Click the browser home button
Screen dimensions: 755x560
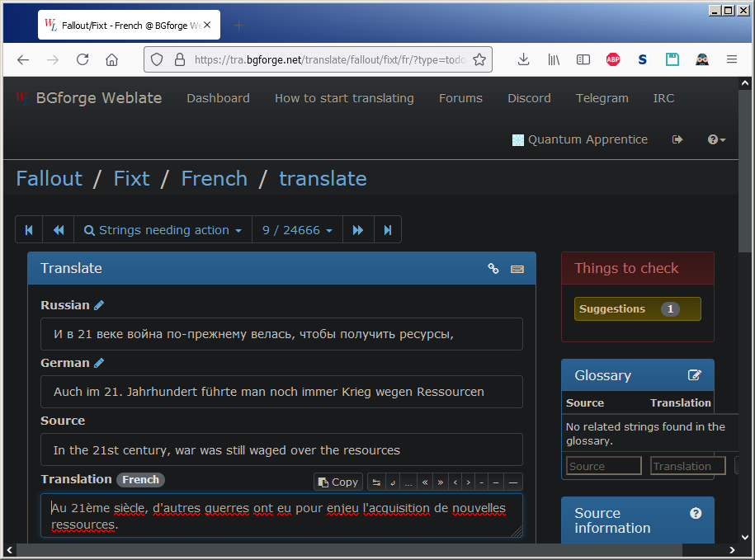(111, 59)
